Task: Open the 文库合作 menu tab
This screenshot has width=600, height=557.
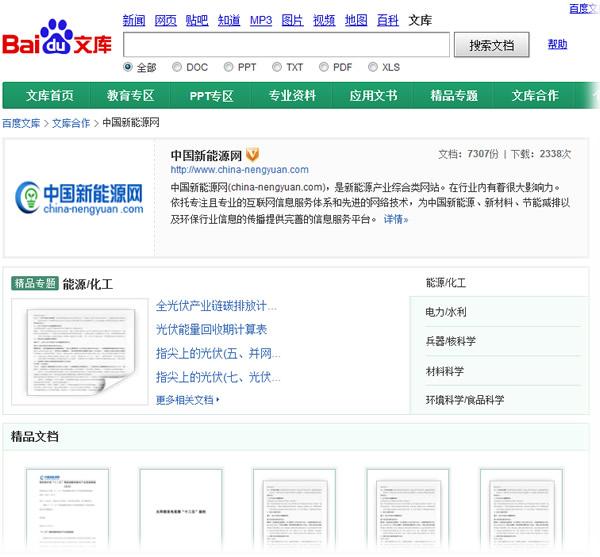Action: click(535, 96)
